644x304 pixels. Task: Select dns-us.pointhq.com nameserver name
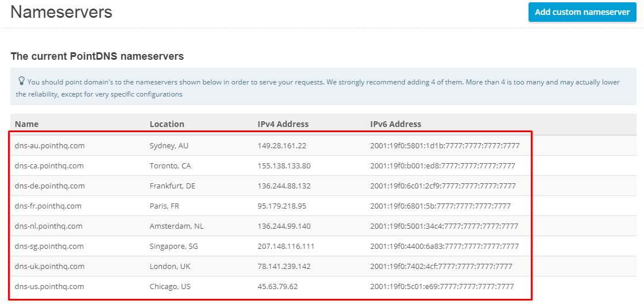click(x=49, y=286)
